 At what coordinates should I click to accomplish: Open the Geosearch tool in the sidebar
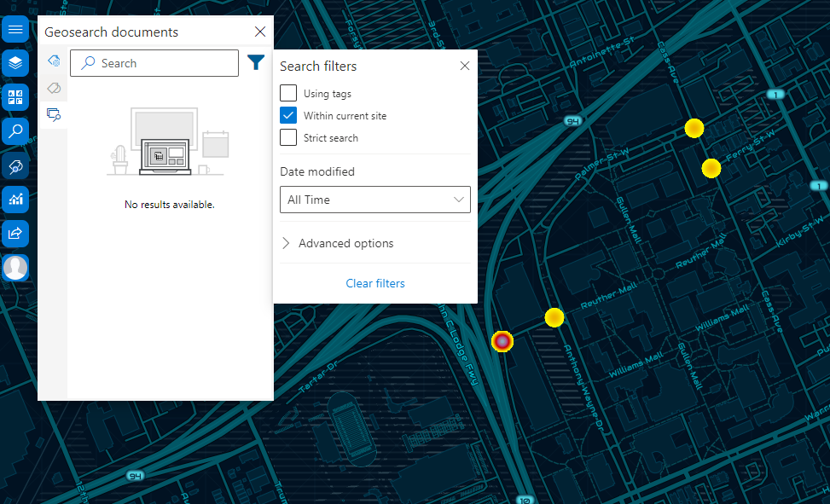point(15,165)
